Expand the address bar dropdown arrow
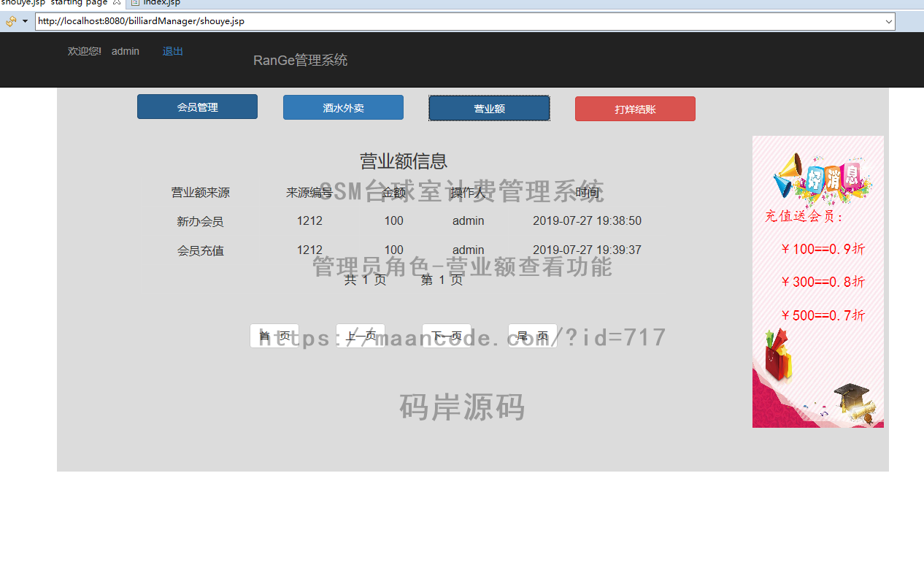924x565 pixels. 889,21
